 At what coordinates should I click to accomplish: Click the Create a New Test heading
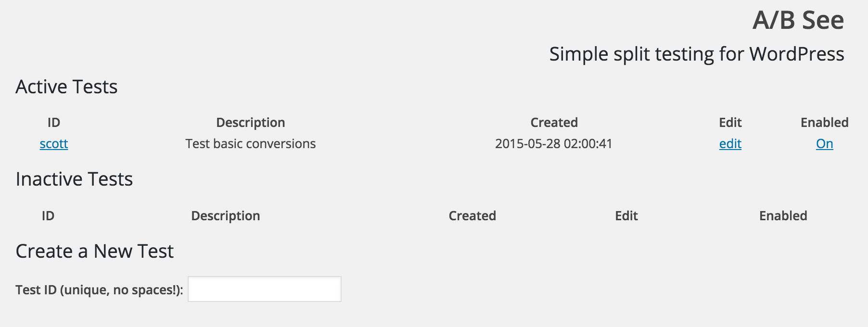94,252
